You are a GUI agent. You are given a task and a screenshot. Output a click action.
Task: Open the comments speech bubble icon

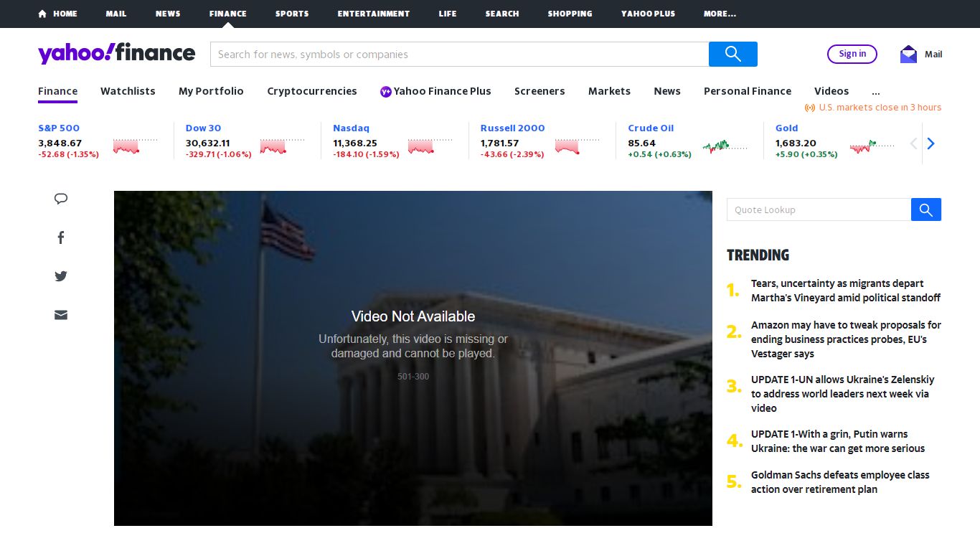coord(61,199)
